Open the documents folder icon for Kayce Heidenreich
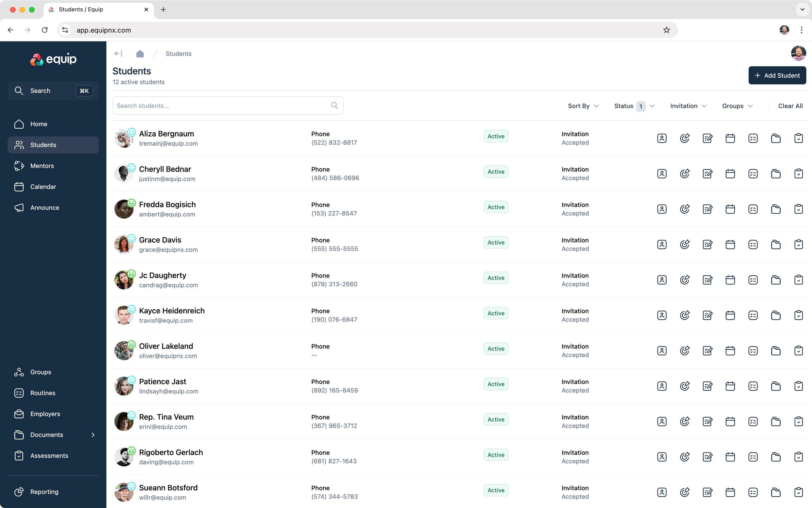The image size is (812, 508). tap(776, 315)
